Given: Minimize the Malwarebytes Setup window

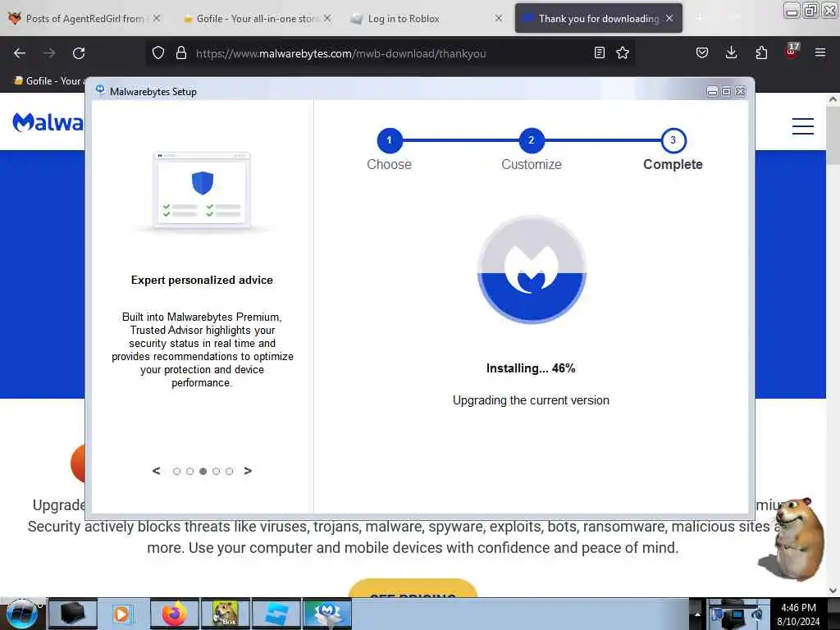Looking at the screenshot, I should (712, 92).
